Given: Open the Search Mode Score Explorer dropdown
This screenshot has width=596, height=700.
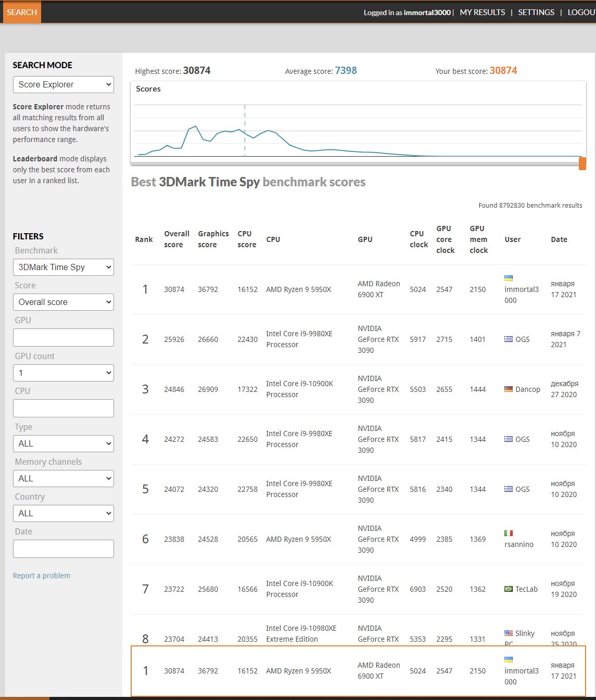Looking at the screenshot, I should [64, 84].
